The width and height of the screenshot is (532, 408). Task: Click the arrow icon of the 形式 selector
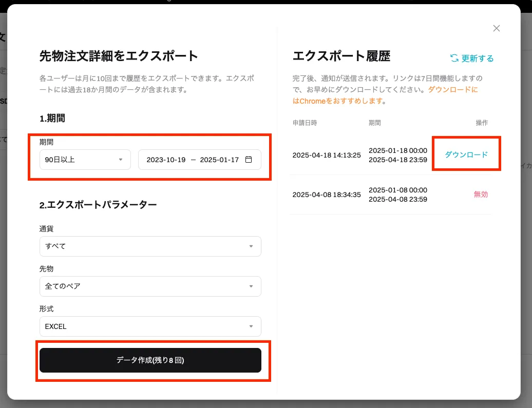click(251, 326)
